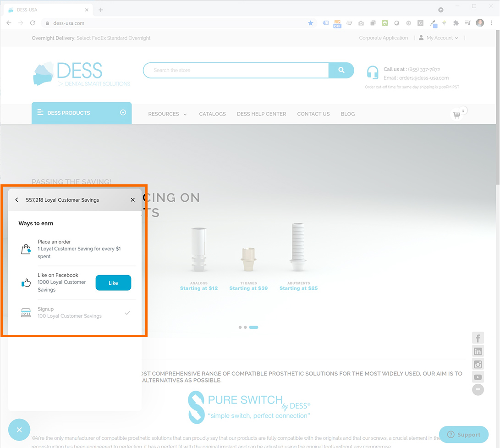Click the Chrome media control icon

pos(468,23)
